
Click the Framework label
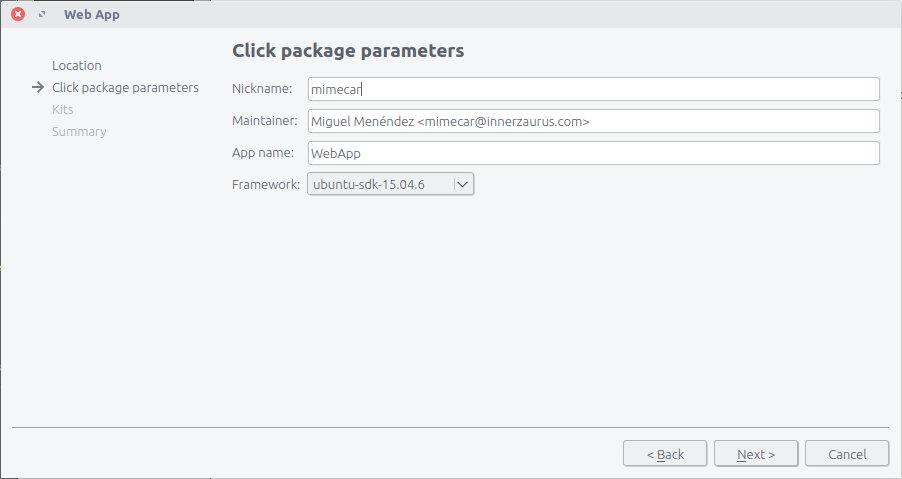pos(266,185)
